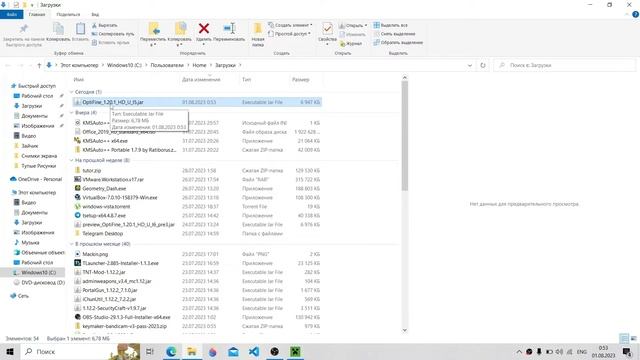640x360 pixels.
Task: Select file OptiFine_1.20.1_HD_U_I5.jar
Action: click(198, 102)
